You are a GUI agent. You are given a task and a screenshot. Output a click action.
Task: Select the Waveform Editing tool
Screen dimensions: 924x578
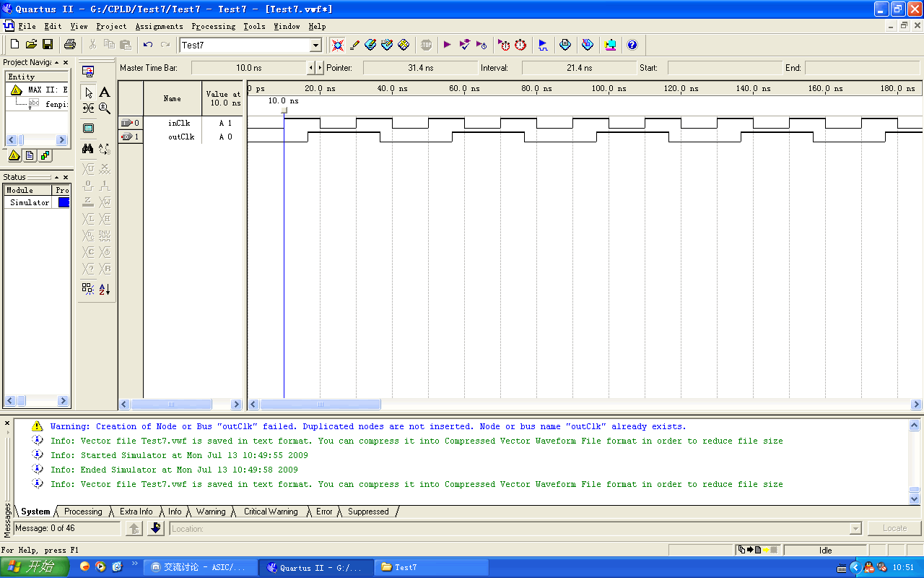pos(88,108)
